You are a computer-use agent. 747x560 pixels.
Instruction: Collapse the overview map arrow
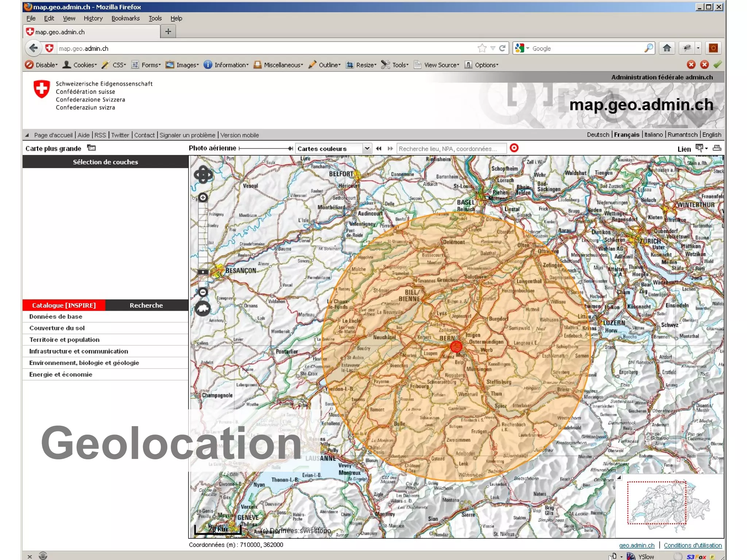[619, 477]
